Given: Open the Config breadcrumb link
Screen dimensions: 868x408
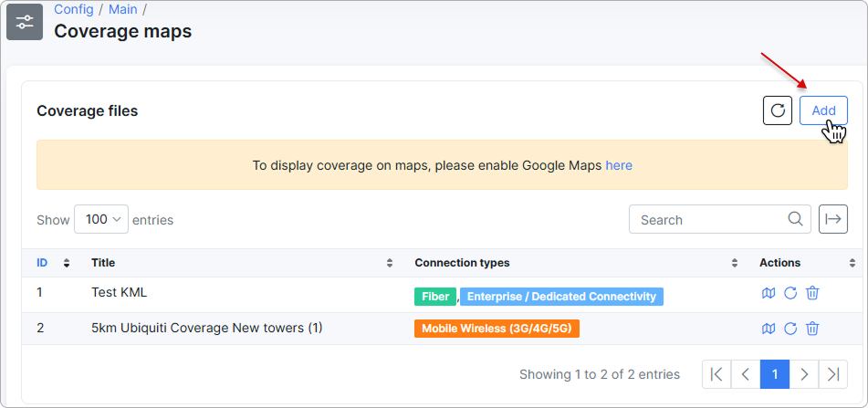Looking at the screenshot, I should tap(74, 9).
